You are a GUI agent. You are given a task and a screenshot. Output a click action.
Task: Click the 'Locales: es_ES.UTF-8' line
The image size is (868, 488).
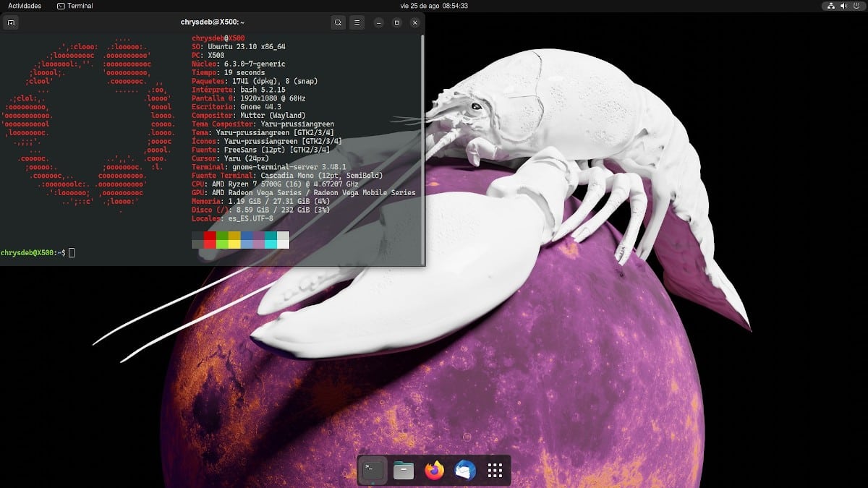[232, 219]
